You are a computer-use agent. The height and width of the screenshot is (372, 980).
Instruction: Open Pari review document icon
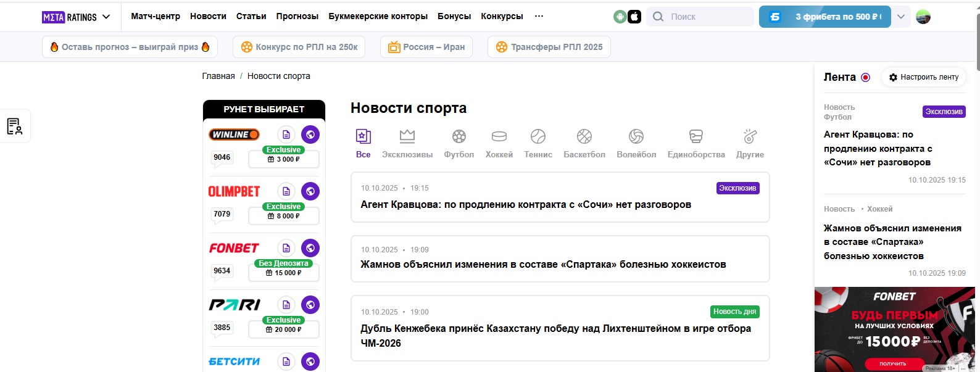click(286, 305)
